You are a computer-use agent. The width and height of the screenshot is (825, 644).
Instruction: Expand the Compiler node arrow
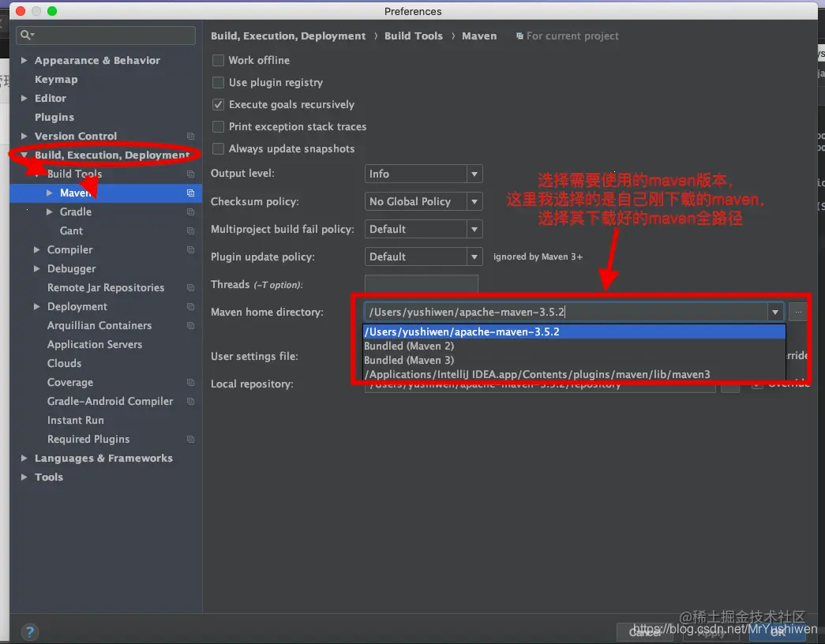pos(37,250)
